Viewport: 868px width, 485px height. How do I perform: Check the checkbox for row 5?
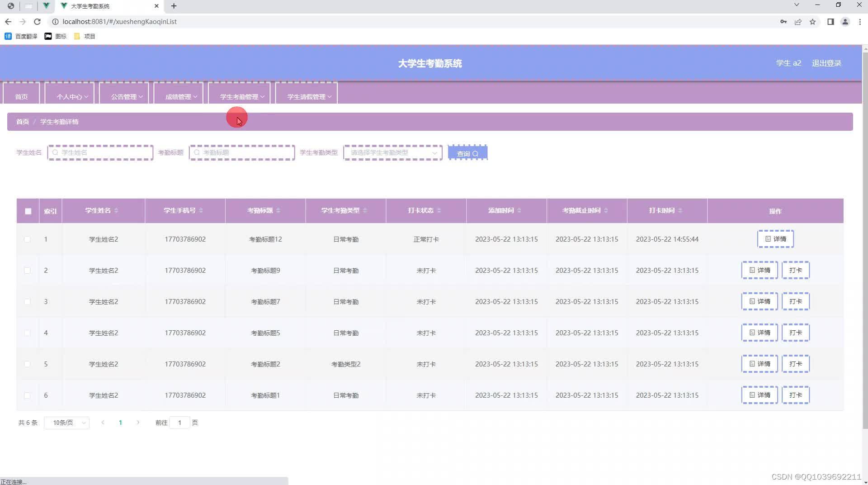click(27, 364)
